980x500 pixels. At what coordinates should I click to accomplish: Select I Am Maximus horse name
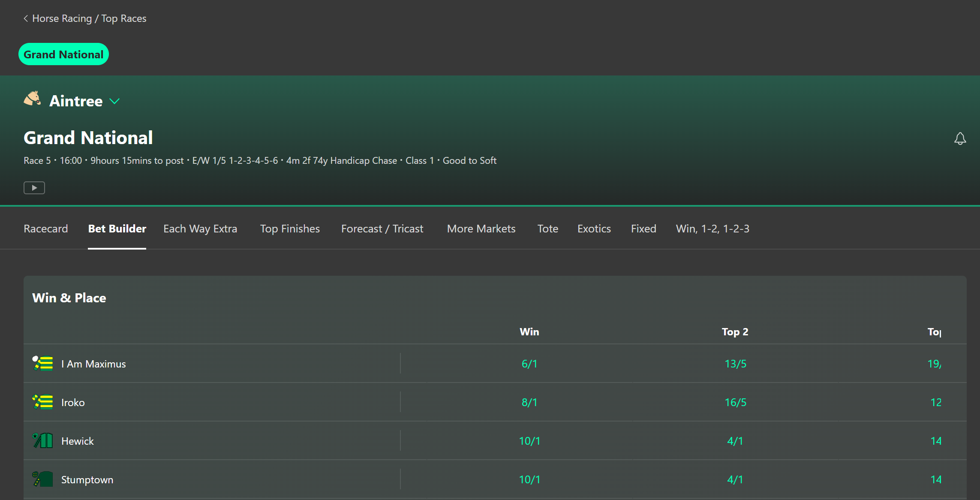pyautogui.click(x=93, y=364)
